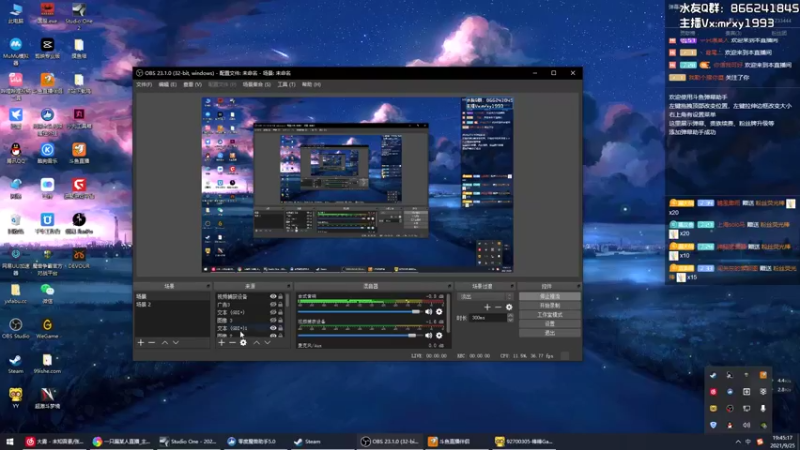Screen dimensions: 800x450
Task: Open the Steam desktop shortcut
Action: 15,364
